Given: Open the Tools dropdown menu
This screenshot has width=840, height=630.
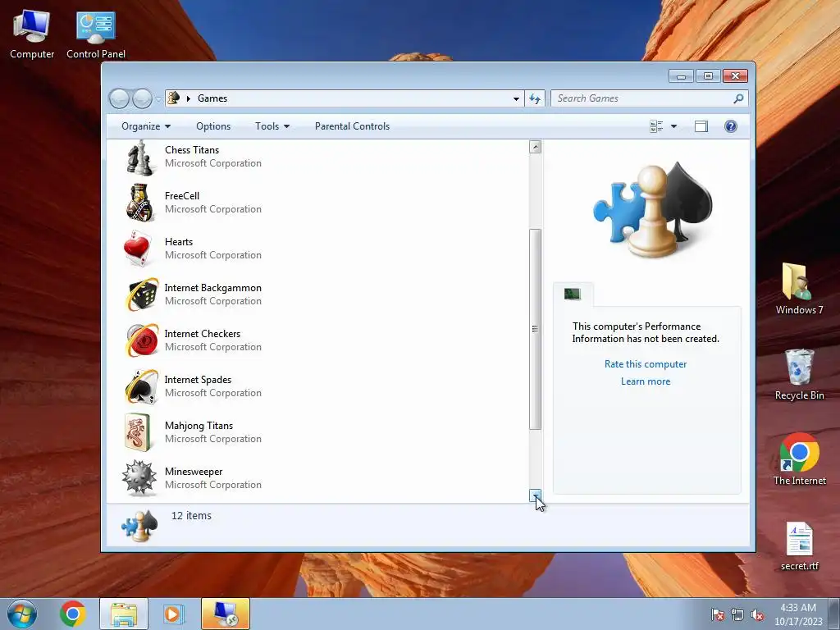Looking at the screenshot, I should (x=272, y=126).
